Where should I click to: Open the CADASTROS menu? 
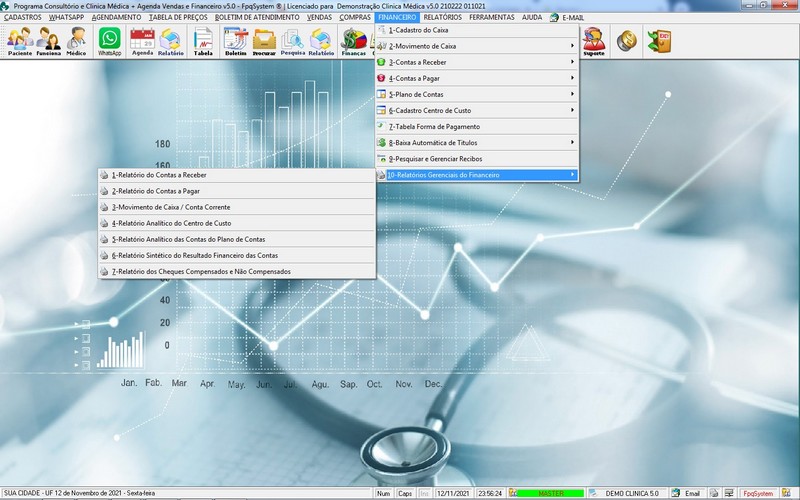coord(23,17)
